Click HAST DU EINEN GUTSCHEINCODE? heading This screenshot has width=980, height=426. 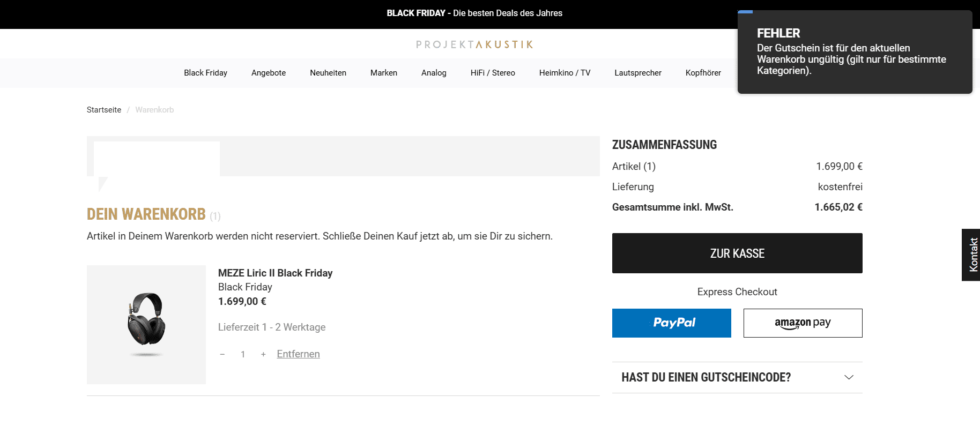coord(706,377)
